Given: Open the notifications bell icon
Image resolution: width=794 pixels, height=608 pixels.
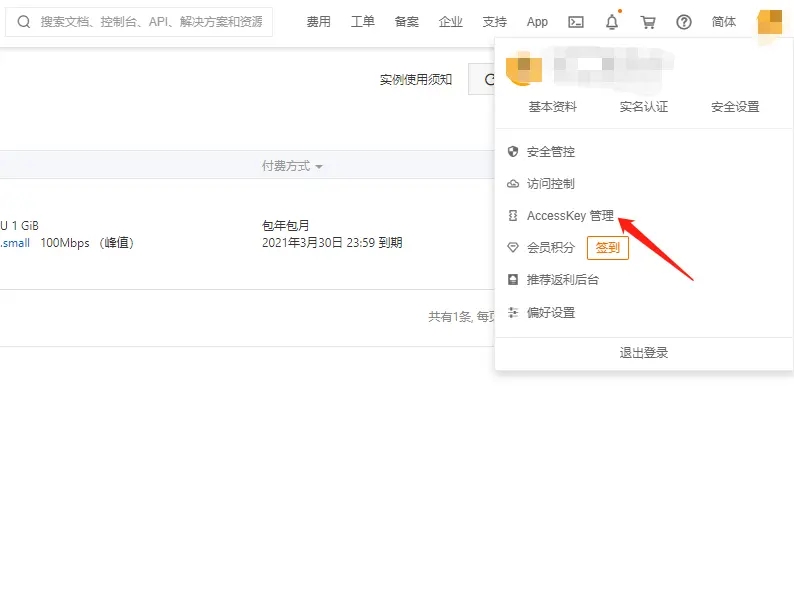Looking at the screenshot, I should [612, 22].
